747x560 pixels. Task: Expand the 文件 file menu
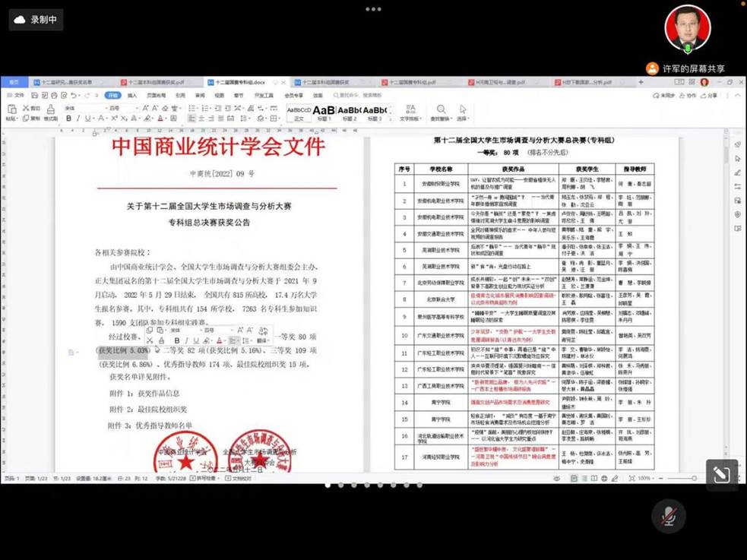(17, 96)
